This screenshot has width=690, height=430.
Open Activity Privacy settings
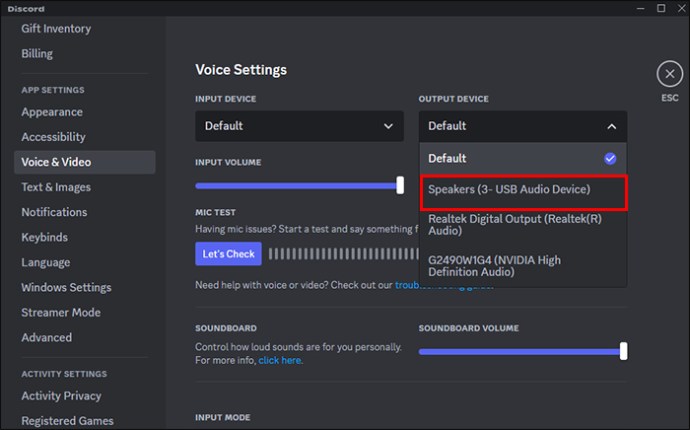(61, 396)
